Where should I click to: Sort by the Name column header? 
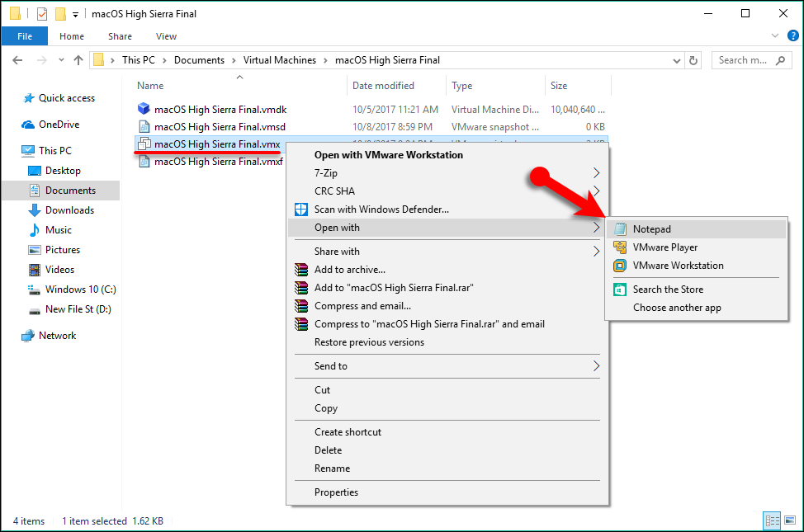point(150,86)
